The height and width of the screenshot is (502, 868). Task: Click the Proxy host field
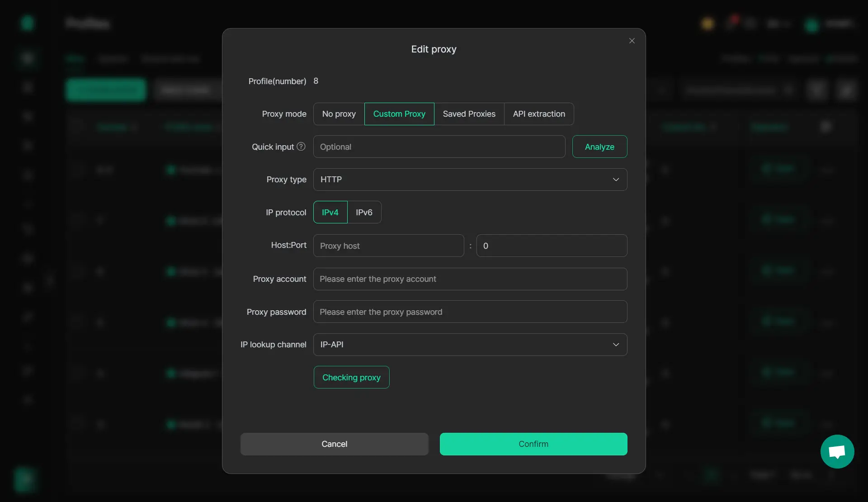[388, 246]
